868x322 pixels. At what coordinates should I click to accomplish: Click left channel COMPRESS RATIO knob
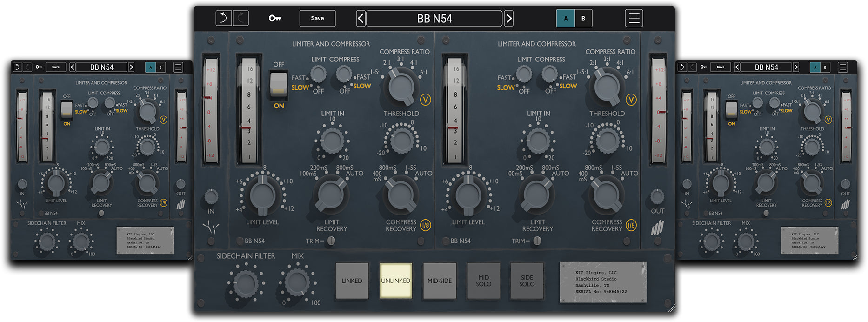pos(401,86)
